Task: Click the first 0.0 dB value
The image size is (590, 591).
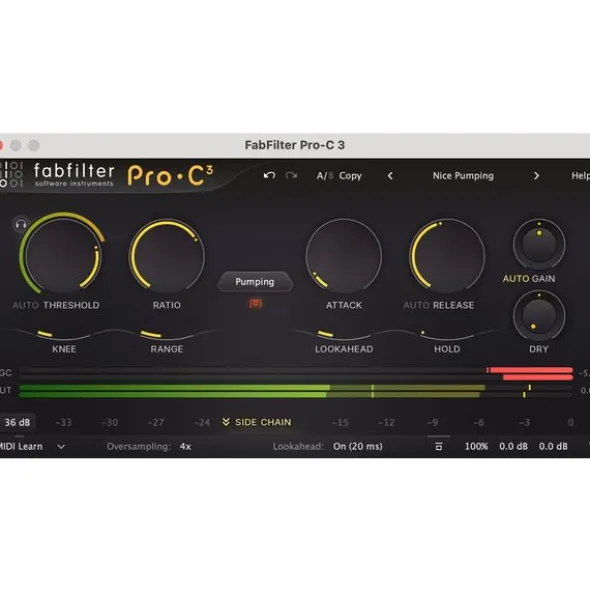Action: coord(513,447)
